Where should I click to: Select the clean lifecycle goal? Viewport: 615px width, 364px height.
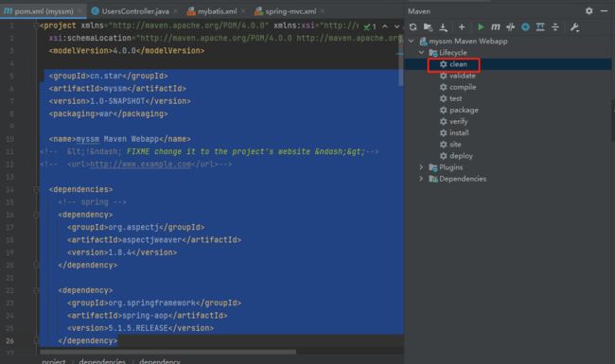pyautogui.click(x=458, y=64)
